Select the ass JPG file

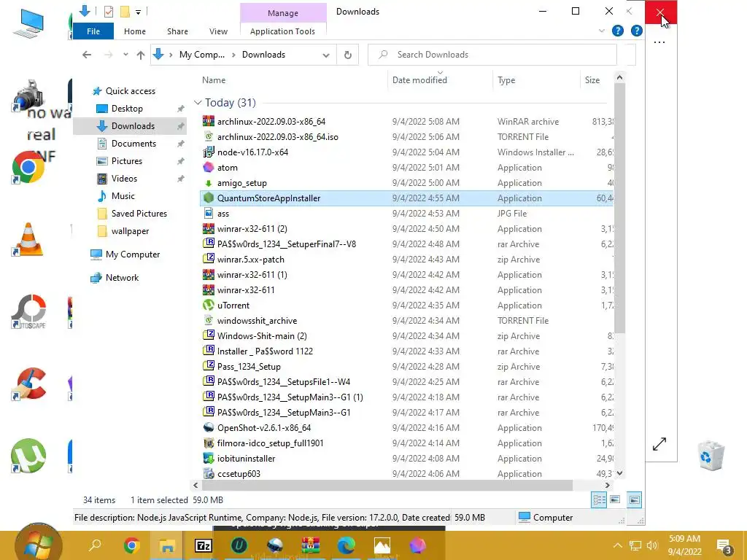(x=223, y=214)
